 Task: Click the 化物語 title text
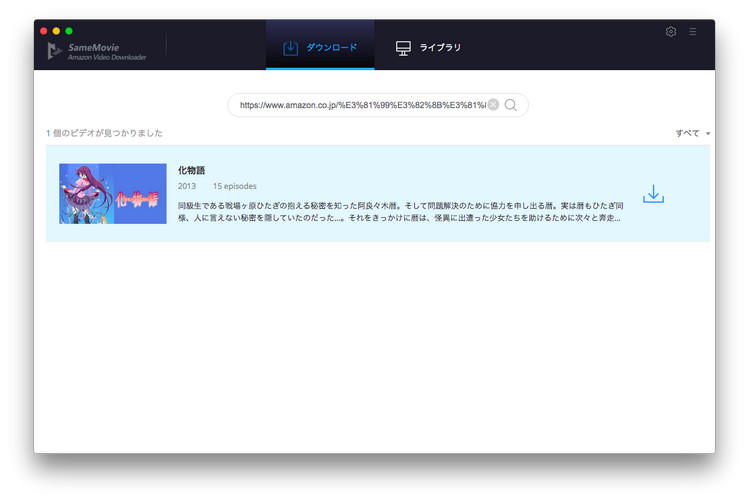click(192, 170)
